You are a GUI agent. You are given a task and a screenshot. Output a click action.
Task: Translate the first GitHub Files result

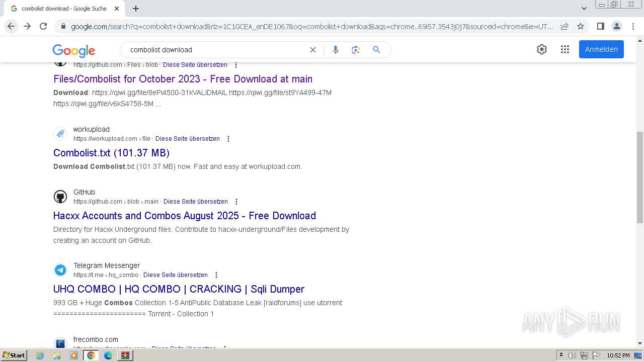tap(195, 65)
